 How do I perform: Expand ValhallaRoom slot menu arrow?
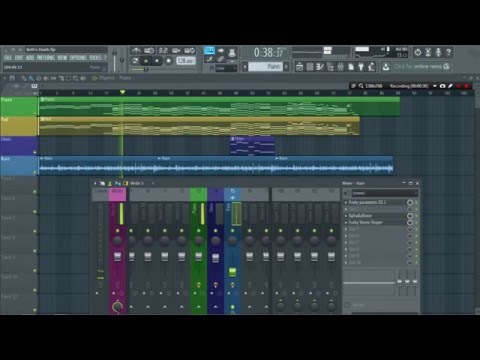346,216
